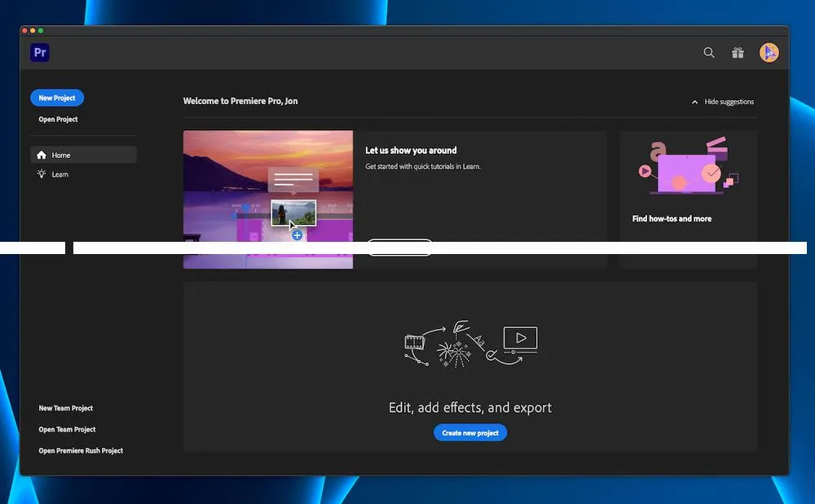Click New Team Project link

click(x=65, y=409)
